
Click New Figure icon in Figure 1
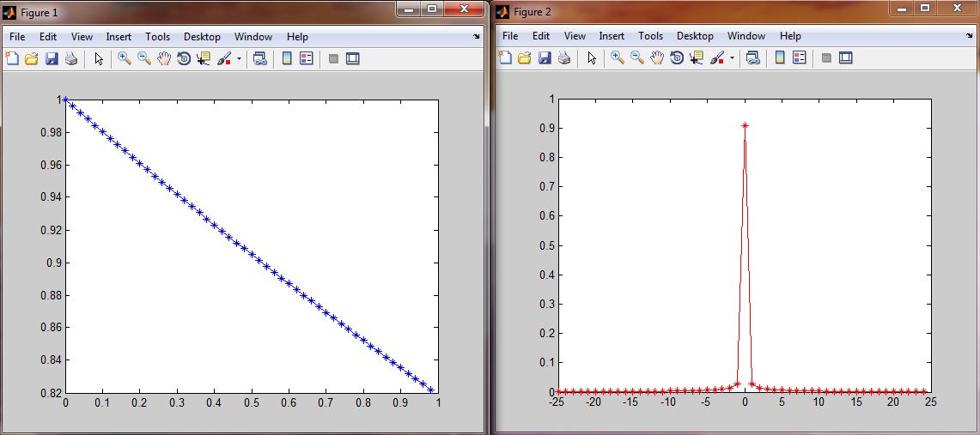pos(12,58)
